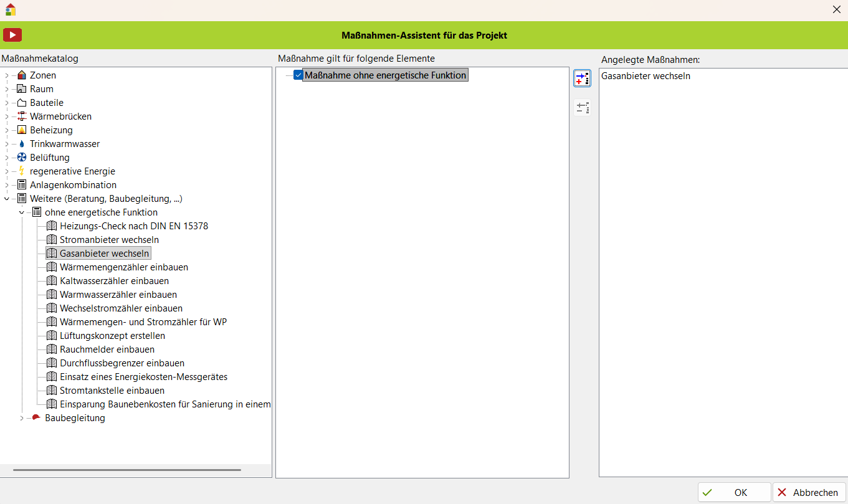Screen dimensions: 848x504
Task: Expand the Bauteile tree node
Action: 7,103
